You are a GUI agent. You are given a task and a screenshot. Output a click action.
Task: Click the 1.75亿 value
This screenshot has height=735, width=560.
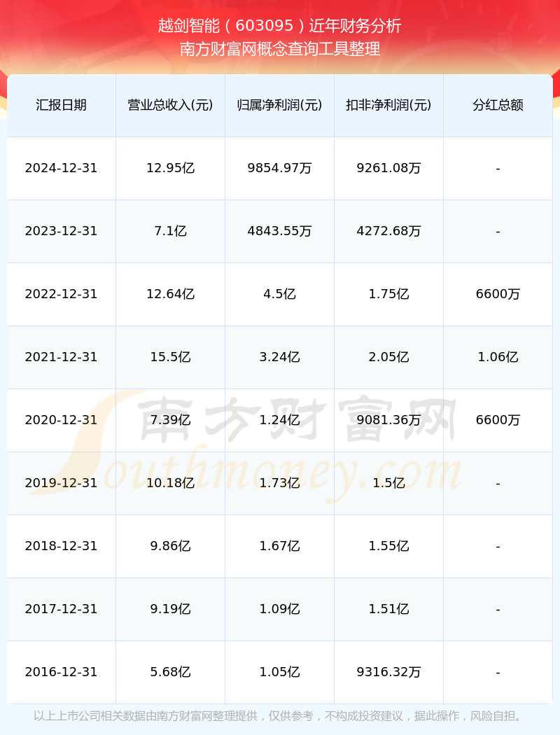(389, 294)
